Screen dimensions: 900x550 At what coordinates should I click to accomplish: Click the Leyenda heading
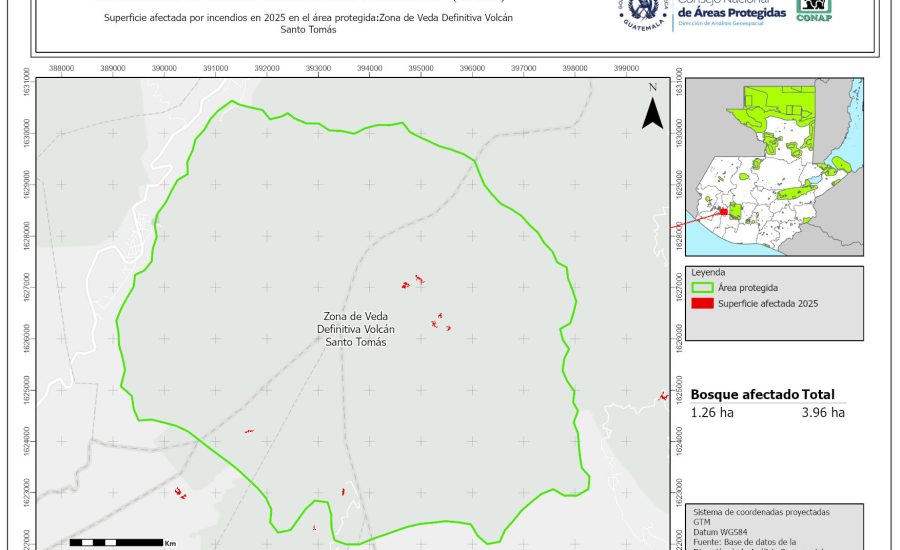[x=708, y=272]
